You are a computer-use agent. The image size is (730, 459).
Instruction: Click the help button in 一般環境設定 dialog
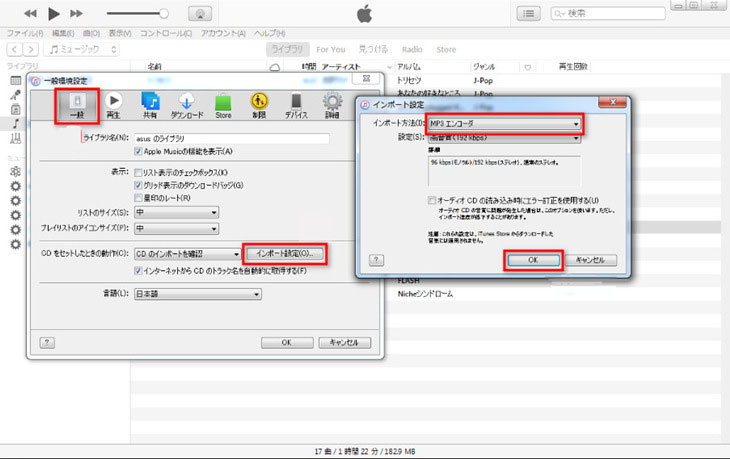pyautogui.click(x=47, y=343)
